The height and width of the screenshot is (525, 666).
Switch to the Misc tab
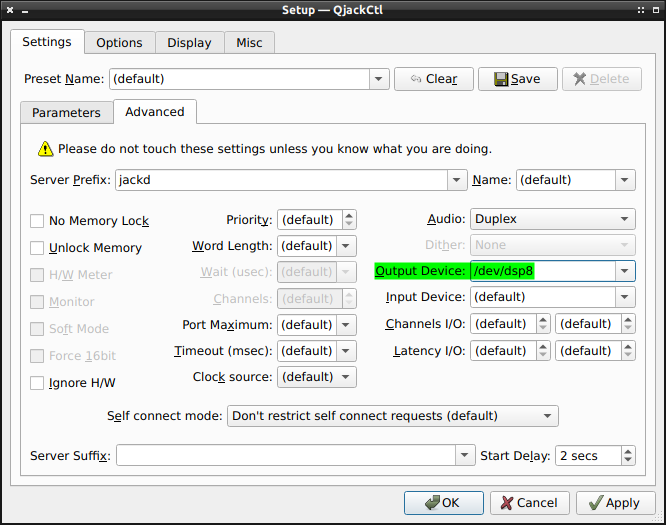(249, 43)
